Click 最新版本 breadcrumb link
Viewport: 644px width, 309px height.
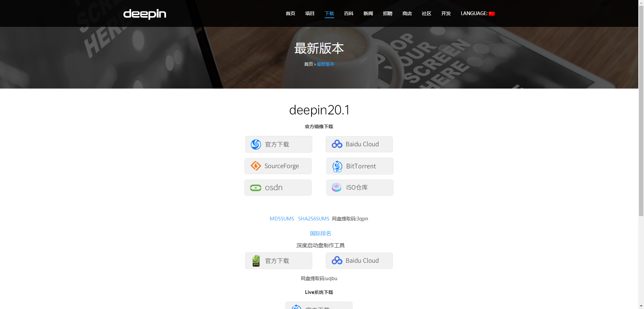pos(325,64)
